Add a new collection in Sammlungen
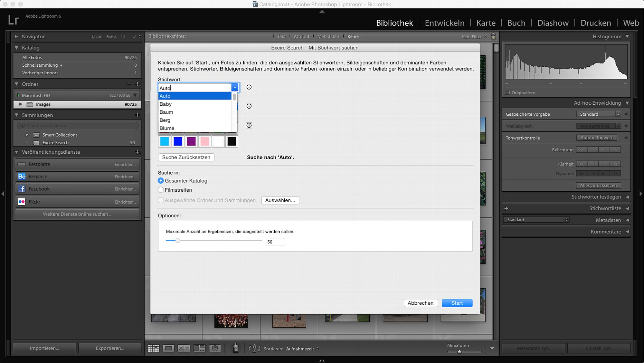The image size is (644, 363). click(137, 115)
